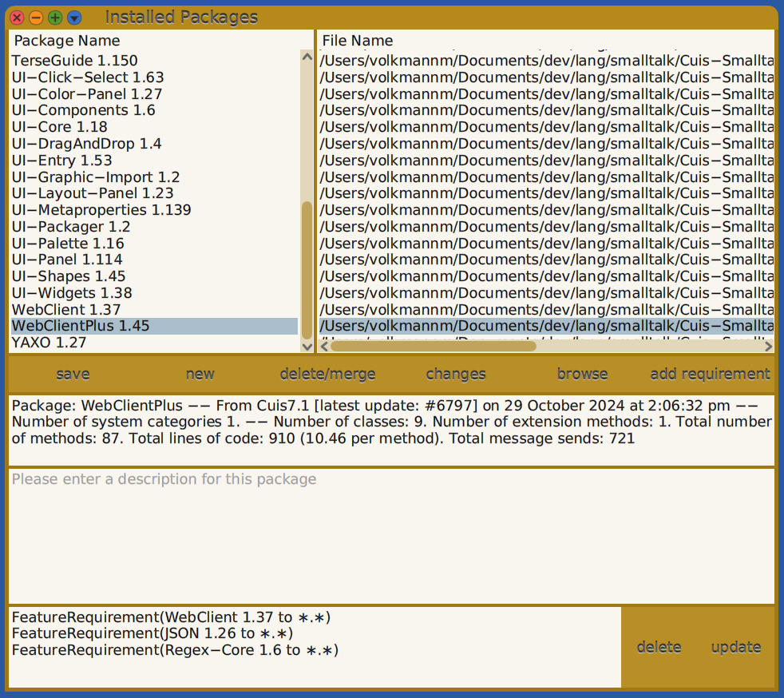Browse the WebClientPlus package
The height and width of the screenshot is (698, 784).
coord(582,373)
